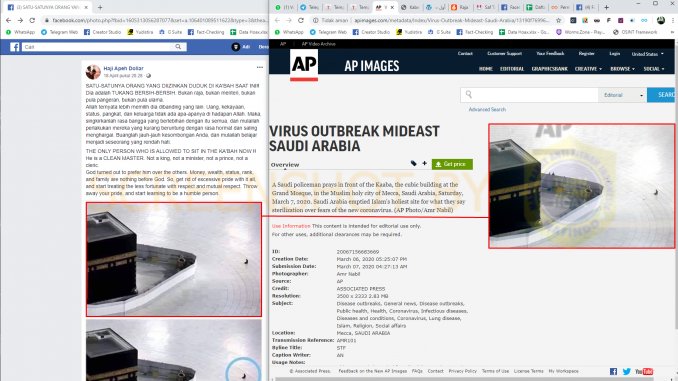Open Privacy Policy in the AP footer
Screen dimensions: 678x381
point(462,371)
